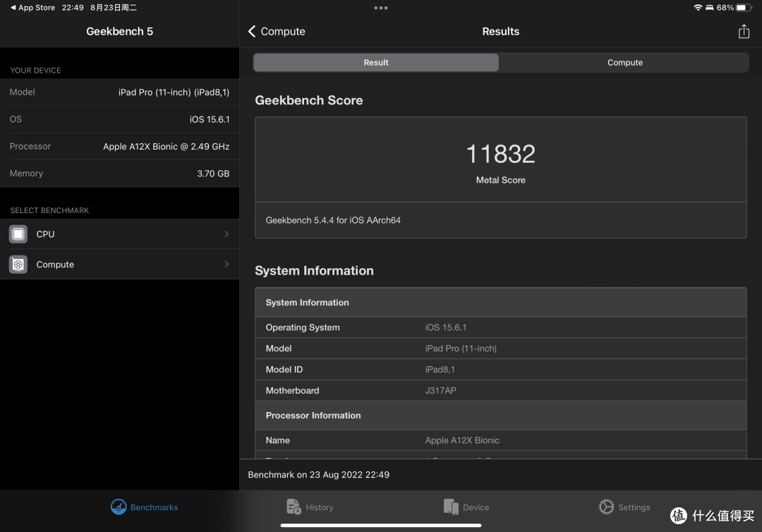The width and height of the screenshot is (762, 532).
Task: Go back using the Compute back button
Action: (277, 31)
